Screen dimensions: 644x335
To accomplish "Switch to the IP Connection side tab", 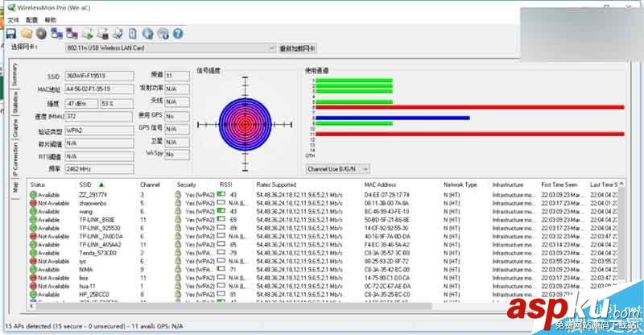I will [14, 159].
